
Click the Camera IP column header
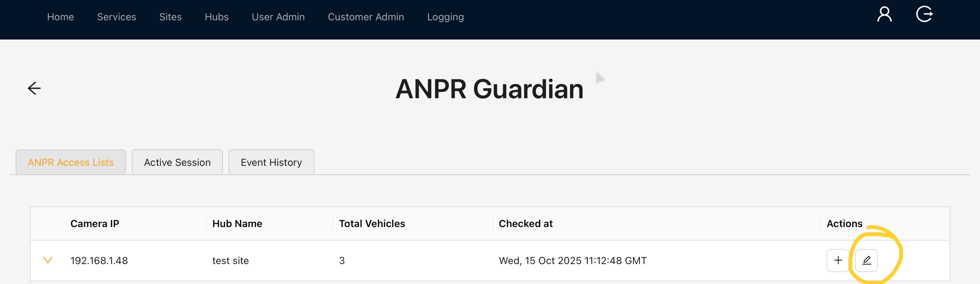(x=95, y=223)
